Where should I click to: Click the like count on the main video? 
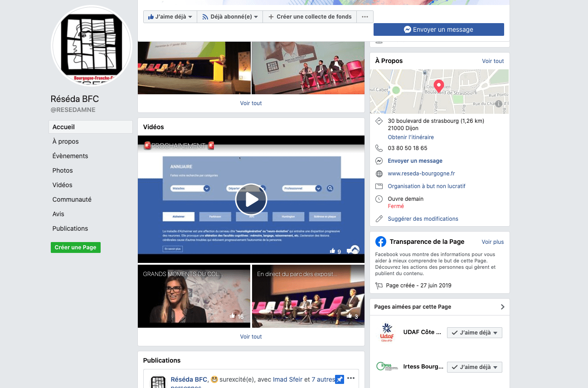[x=335, y=251]
